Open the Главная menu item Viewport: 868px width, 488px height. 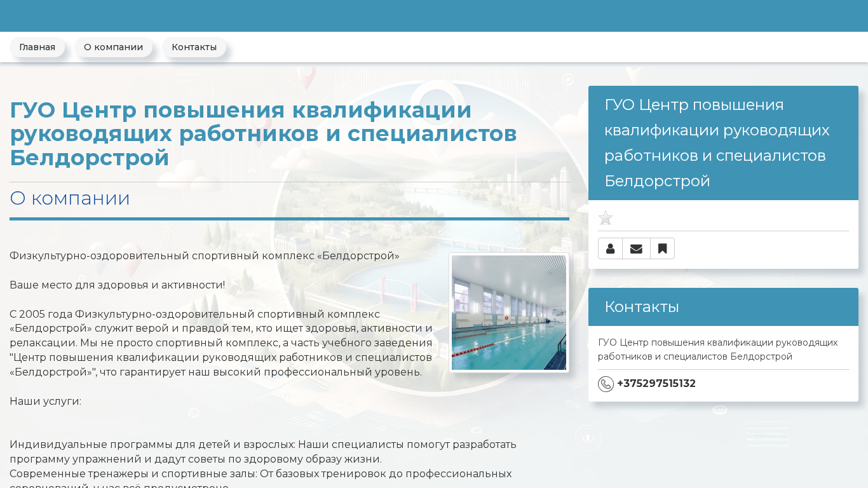(37, 47)
